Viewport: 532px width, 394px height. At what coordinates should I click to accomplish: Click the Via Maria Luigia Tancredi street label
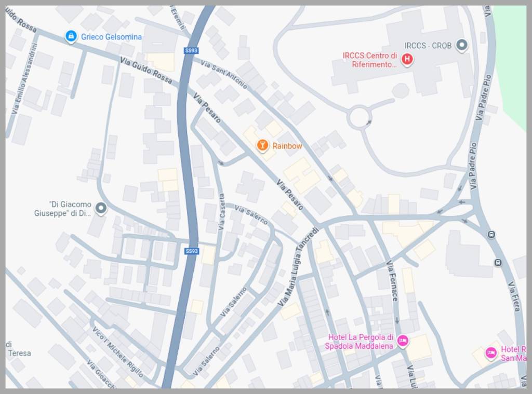click(x=298, y=267)
